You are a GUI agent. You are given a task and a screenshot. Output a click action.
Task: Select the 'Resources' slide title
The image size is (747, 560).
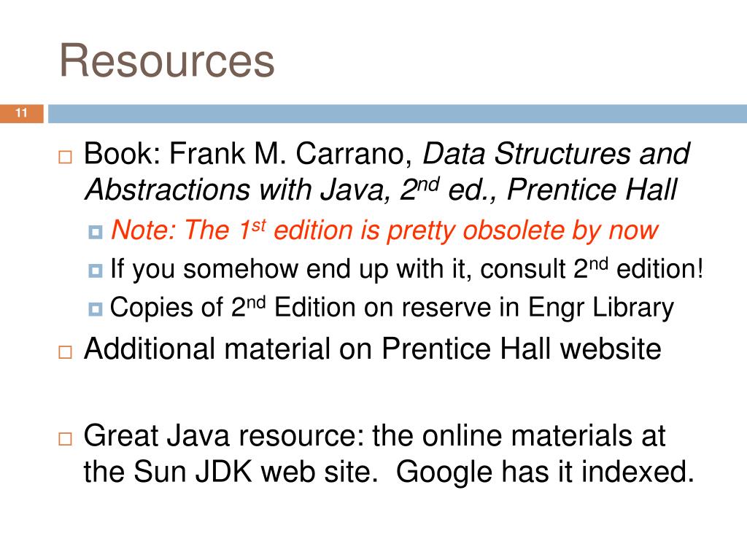point(167,61)
